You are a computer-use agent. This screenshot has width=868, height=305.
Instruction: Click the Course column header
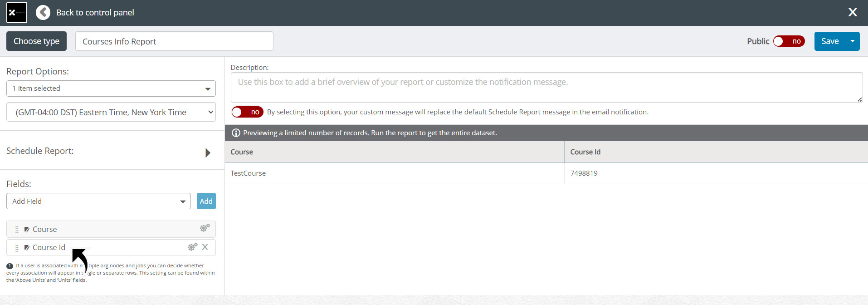click(394, 152)
